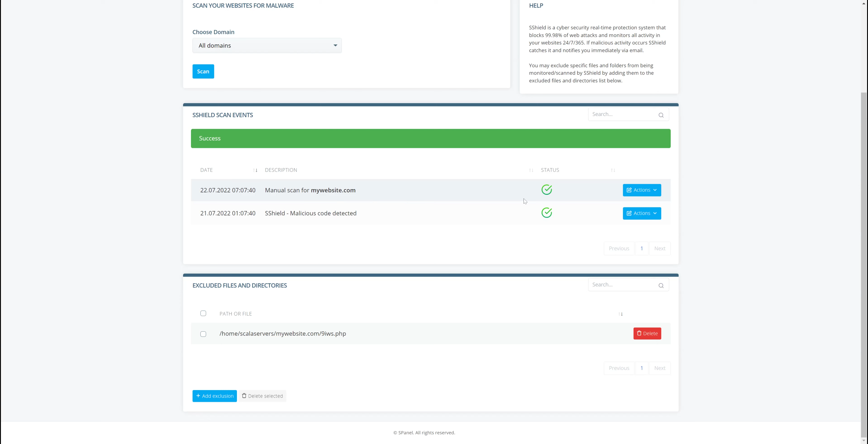The width and height of the screenshot is (868, 444).
Task: Click the STATUS column header
Action: (x=550, y=170)
